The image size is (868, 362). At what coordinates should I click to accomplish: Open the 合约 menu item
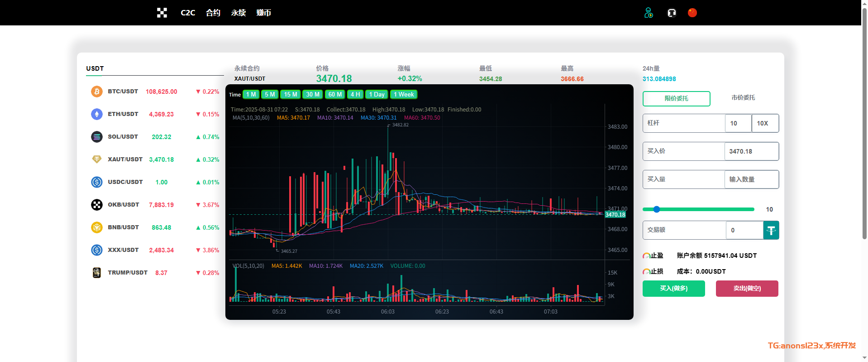pos(213,13)
